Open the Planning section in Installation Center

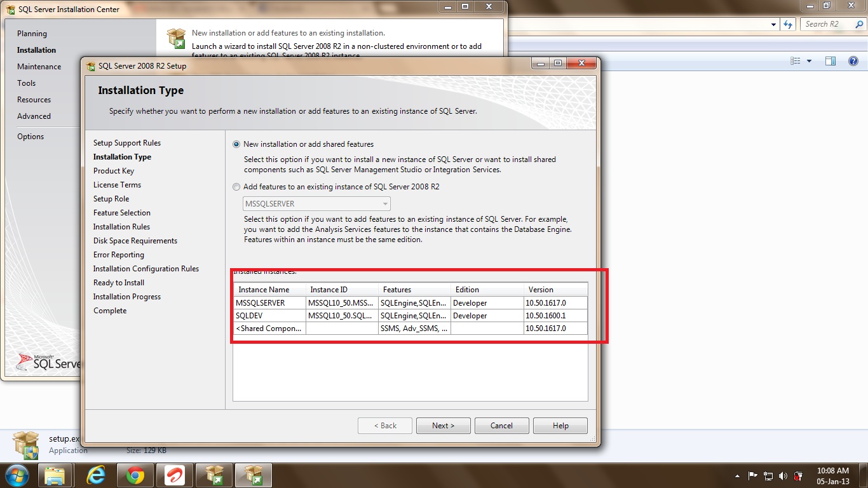tap(32, 34)
